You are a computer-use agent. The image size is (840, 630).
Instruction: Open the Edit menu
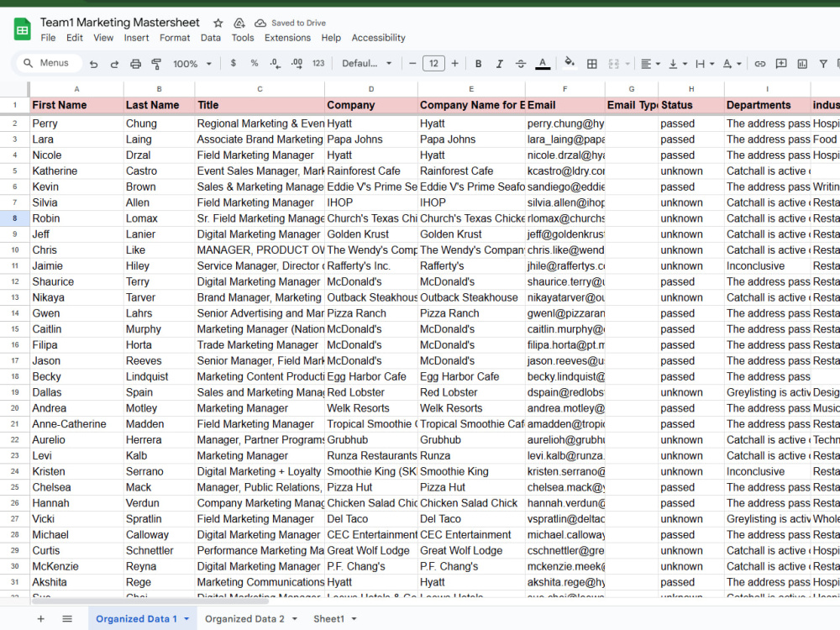click(75, 38)
